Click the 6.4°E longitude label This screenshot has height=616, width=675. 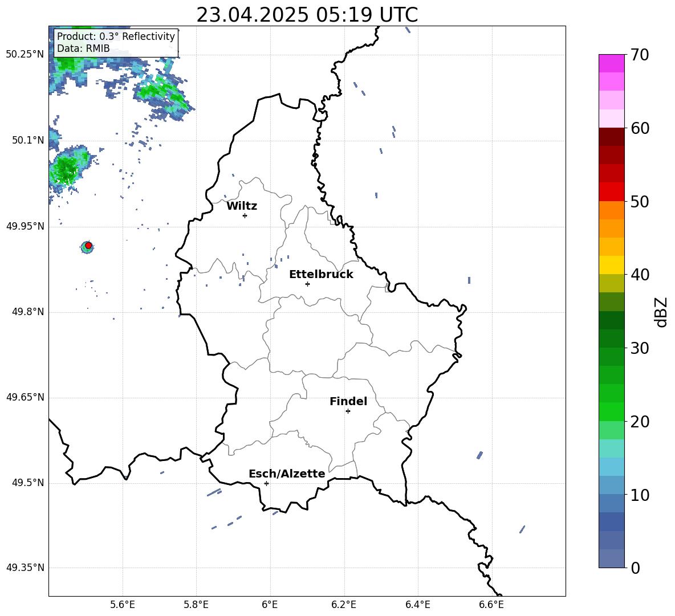tap(417, 605)
